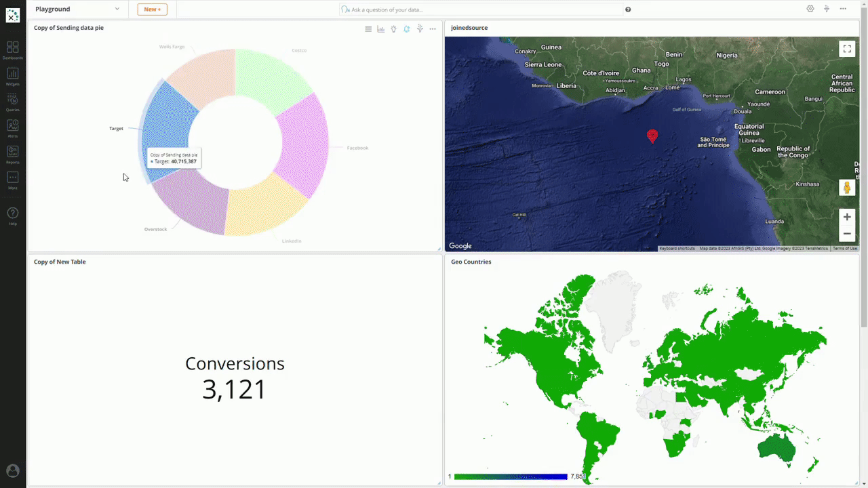Open the New + dropdown button

point(152,9)
